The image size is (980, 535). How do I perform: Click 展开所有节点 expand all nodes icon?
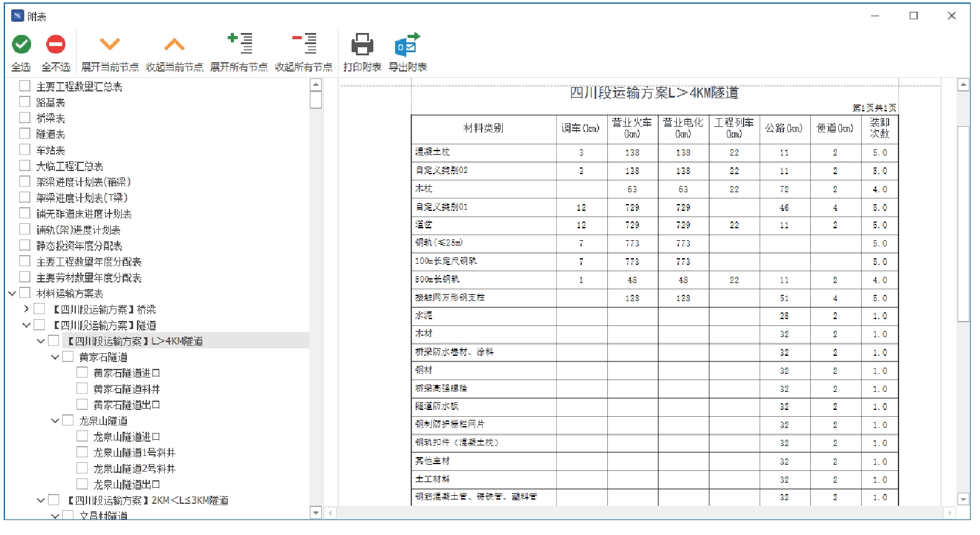pos(240,44)
